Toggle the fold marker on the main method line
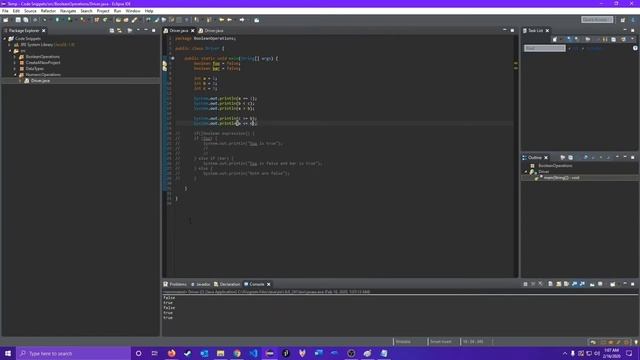640x360 pixels. point(173,58)
